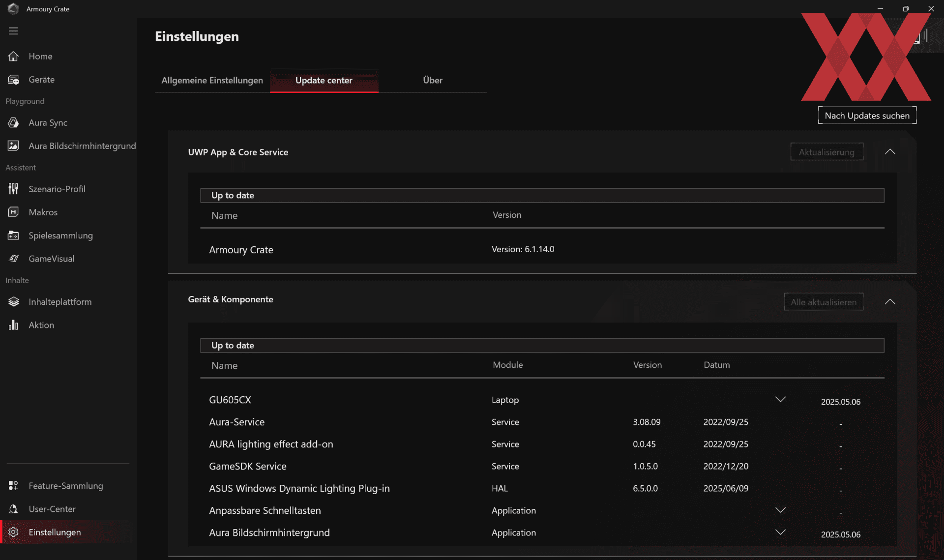Go to Home in the sidebar

click(x=40, y=56)
